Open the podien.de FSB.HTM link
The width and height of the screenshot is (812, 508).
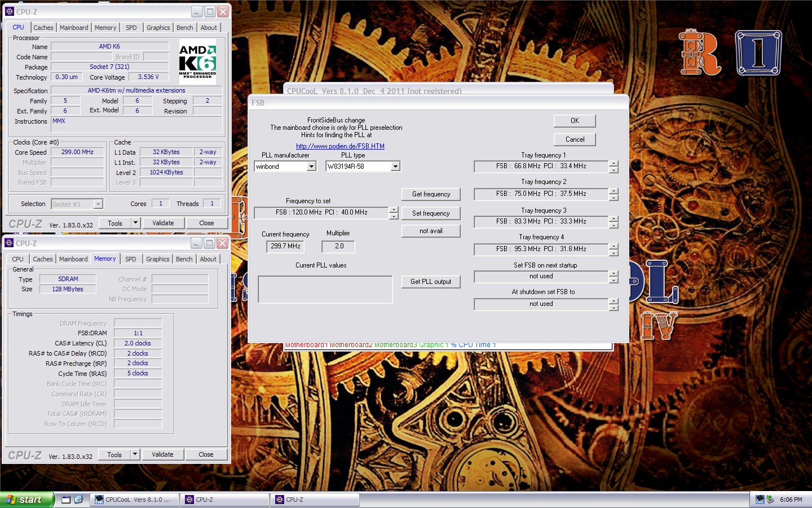pyautogui.click(x=340, y=146)
